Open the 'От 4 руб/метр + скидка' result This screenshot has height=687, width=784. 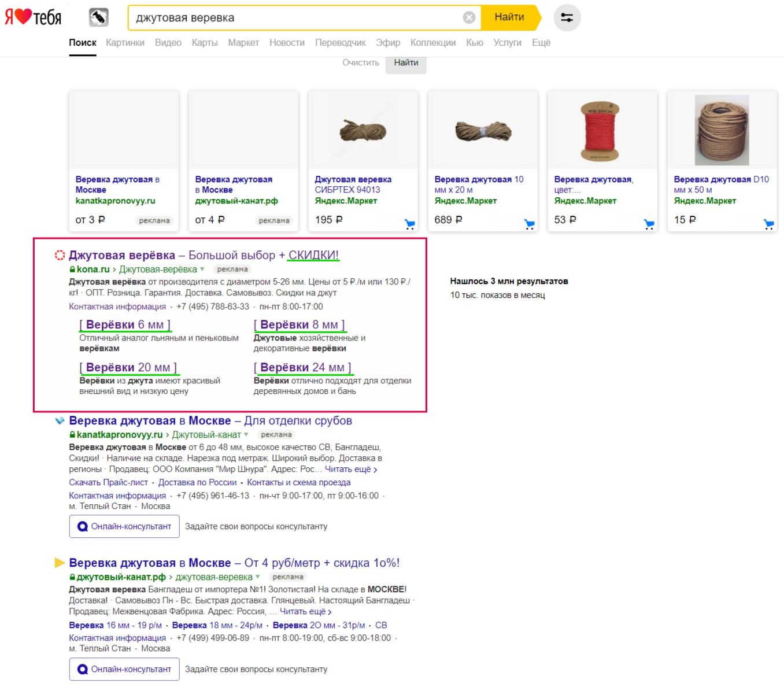tap(234, 563)
